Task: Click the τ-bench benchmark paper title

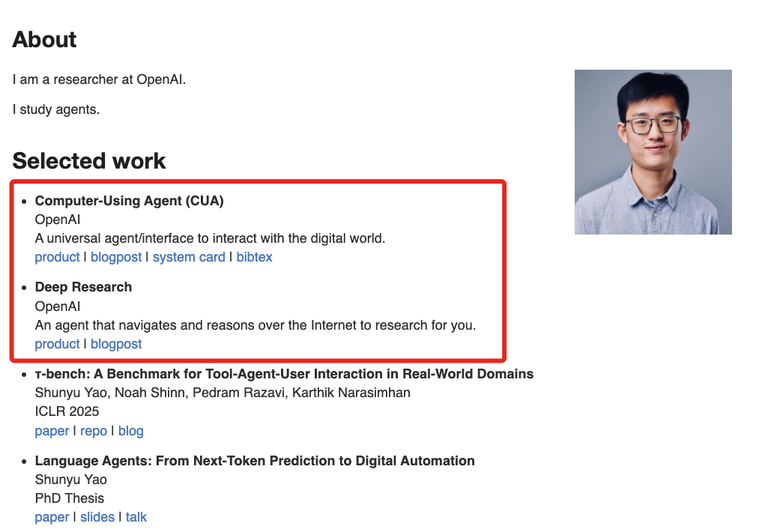Action: click(284, 374)
